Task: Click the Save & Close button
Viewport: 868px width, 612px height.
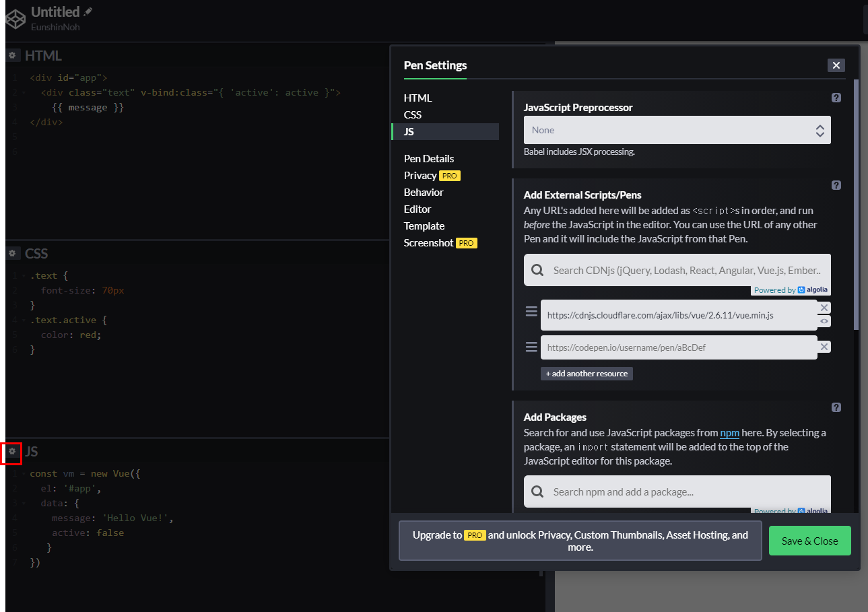Action: pyautogui.click(x=810, y=541)
